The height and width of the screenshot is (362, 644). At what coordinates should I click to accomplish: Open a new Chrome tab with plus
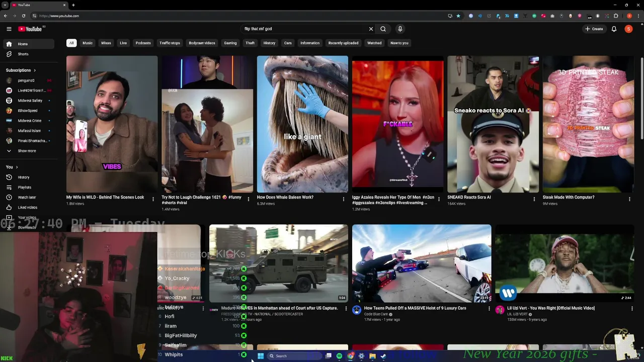pos(73,5)
